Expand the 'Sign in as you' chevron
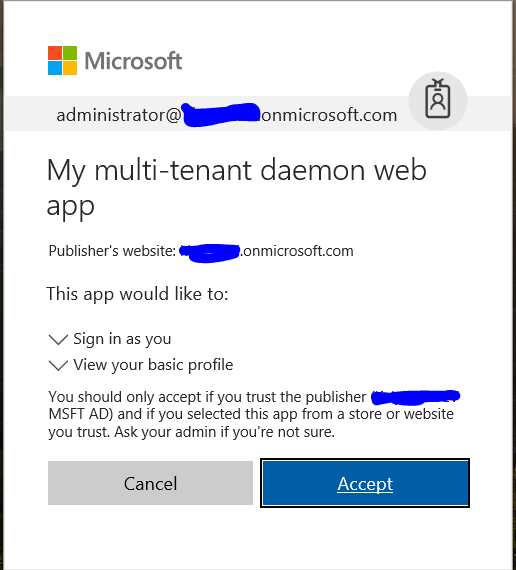This screenshot has width=516, height=570. pyautogui.click(x=58, y=340)
